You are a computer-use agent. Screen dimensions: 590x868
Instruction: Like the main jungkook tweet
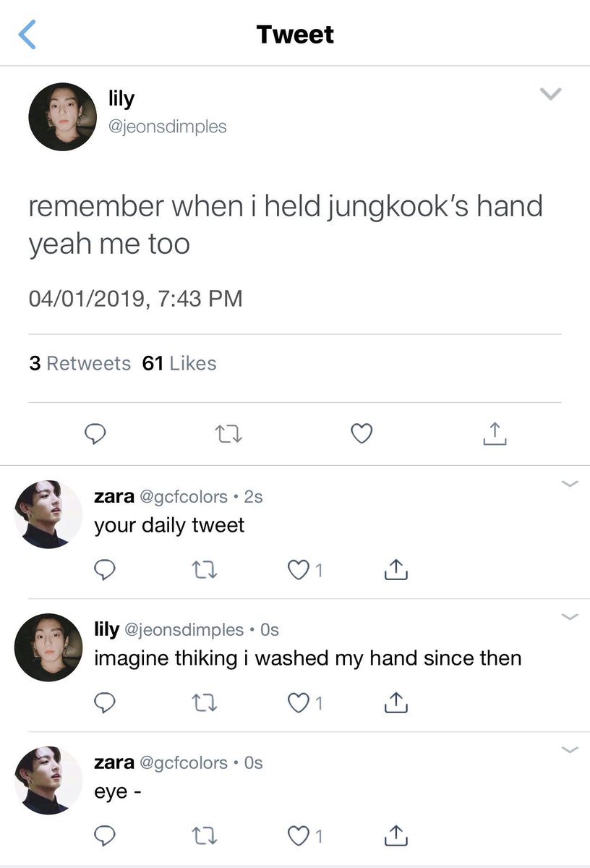[x=362, y=434]
